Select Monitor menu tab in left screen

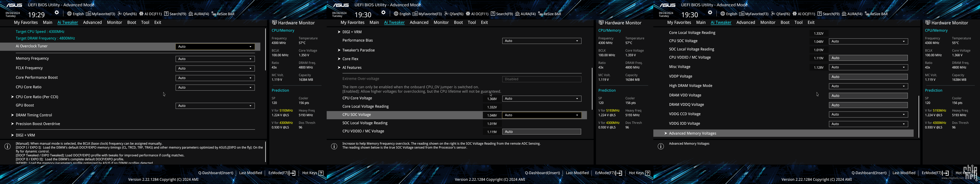(115, 22)
